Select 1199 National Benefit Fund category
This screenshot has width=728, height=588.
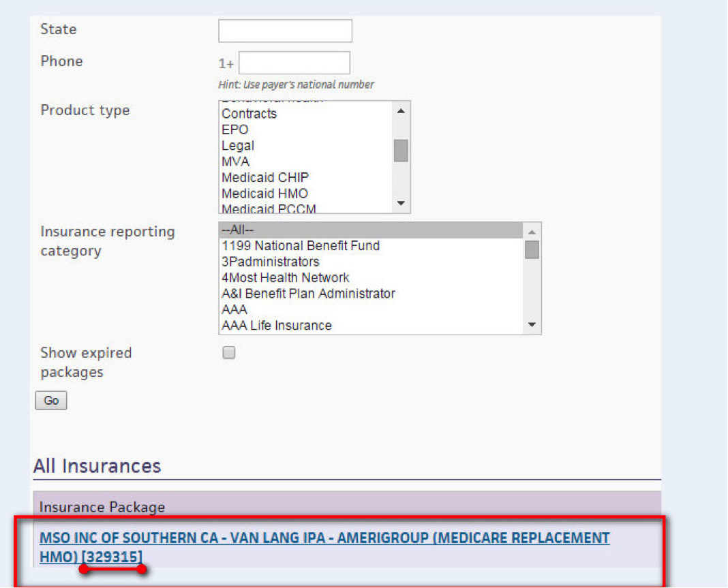click(x=371, y=246)
